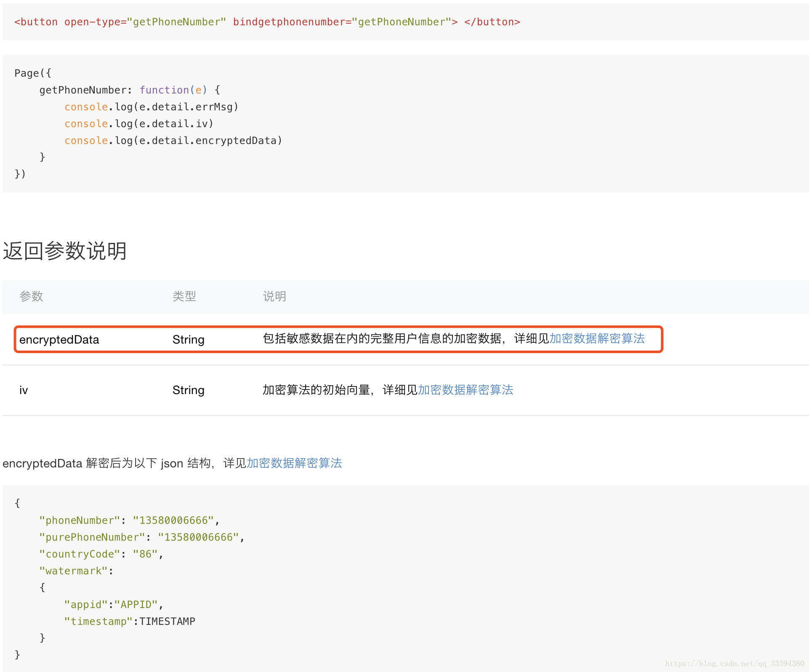This screenshot has height=672, width=809.
Task: Click console.log e.detail.iv code line
Action: pyautogui.click(x=138, y=124)
